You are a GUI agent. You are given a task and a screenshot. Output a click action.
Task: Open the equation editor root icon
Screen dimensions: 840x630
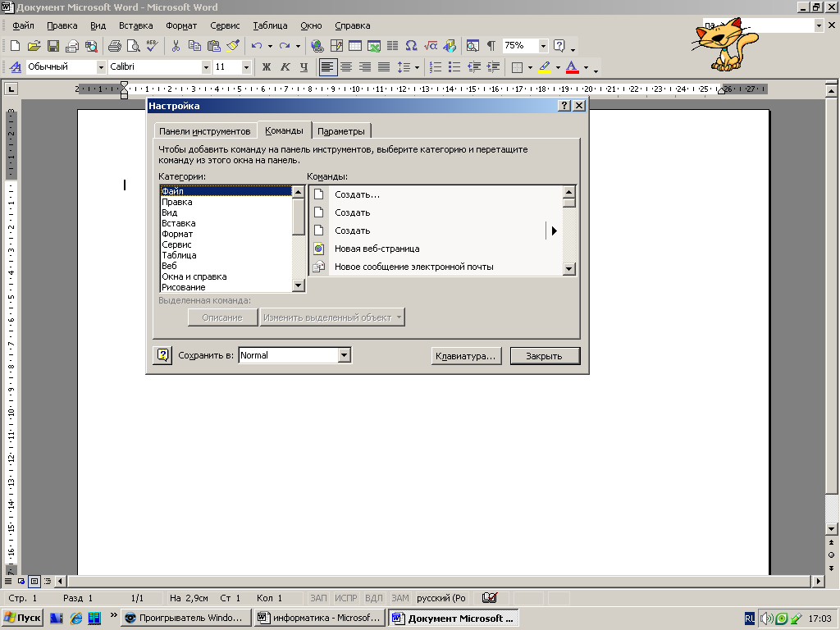[430, 46]
